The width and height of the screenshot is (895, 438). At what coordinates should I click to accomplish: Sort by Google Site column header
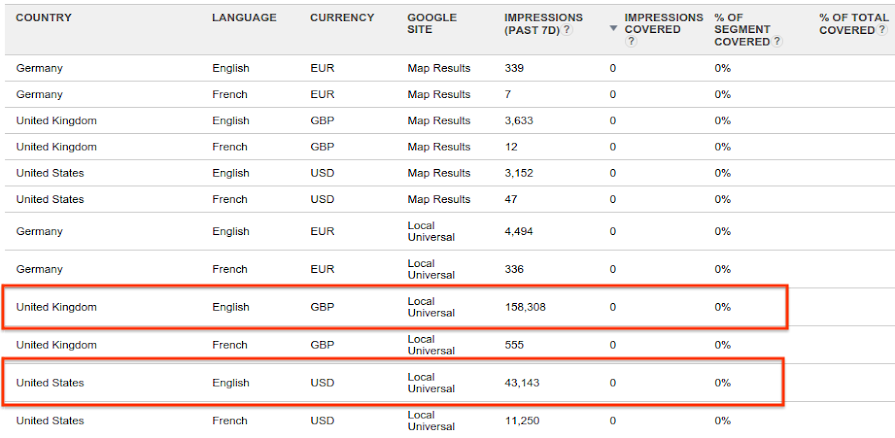click(x=432, y=24)
